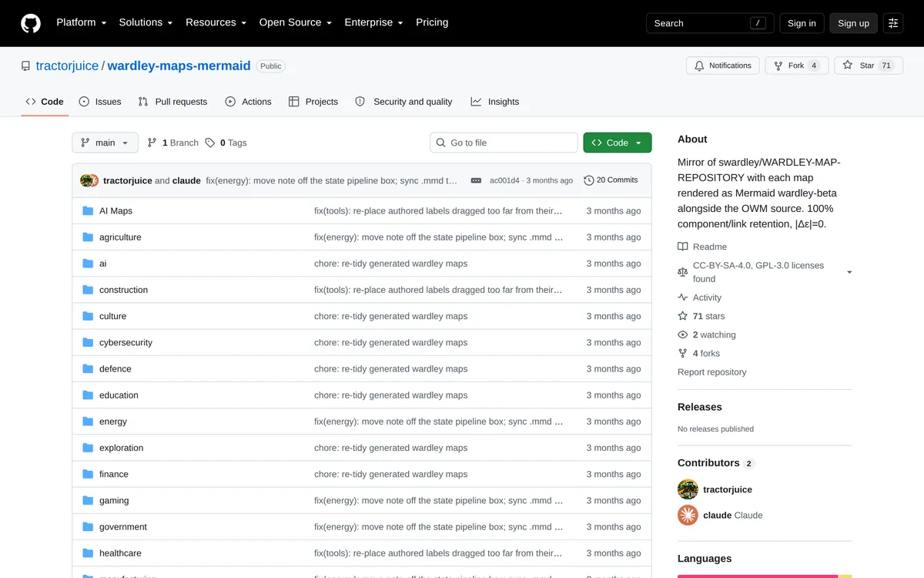Open the Platform menu in header
The height and width of the screenshot is (578, 924).
(82, 22)
